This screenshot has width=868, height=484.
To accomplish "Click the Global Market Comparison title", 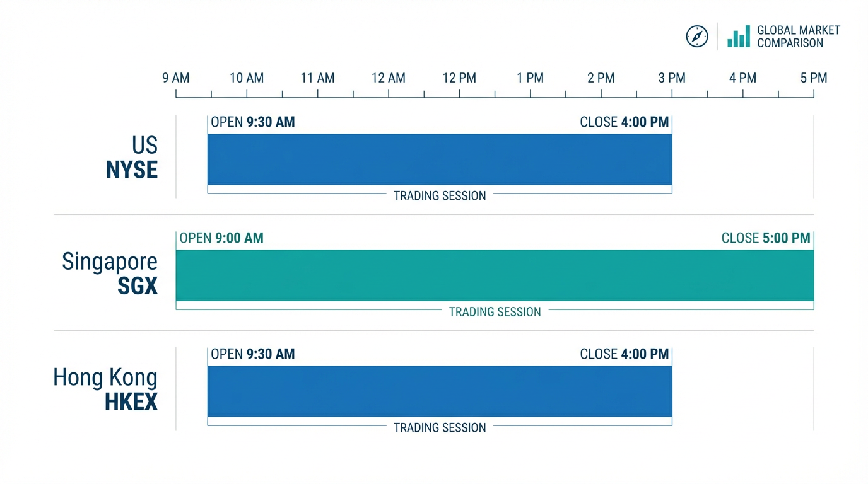I will point(798,37).
